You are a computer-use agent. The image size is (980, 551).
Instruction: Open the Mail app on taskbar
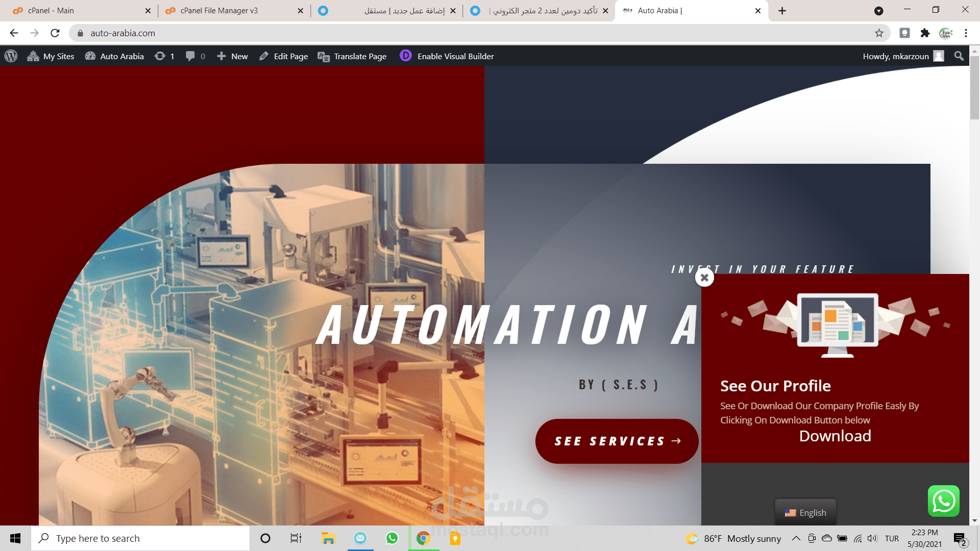(x=360, y=538)
